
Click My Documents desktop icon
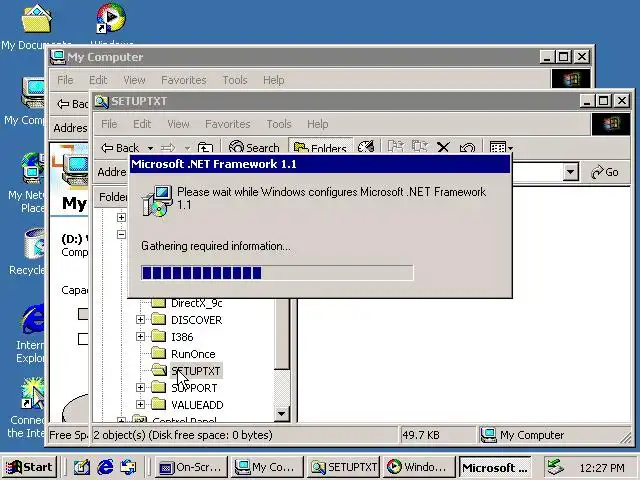[36, 19]
